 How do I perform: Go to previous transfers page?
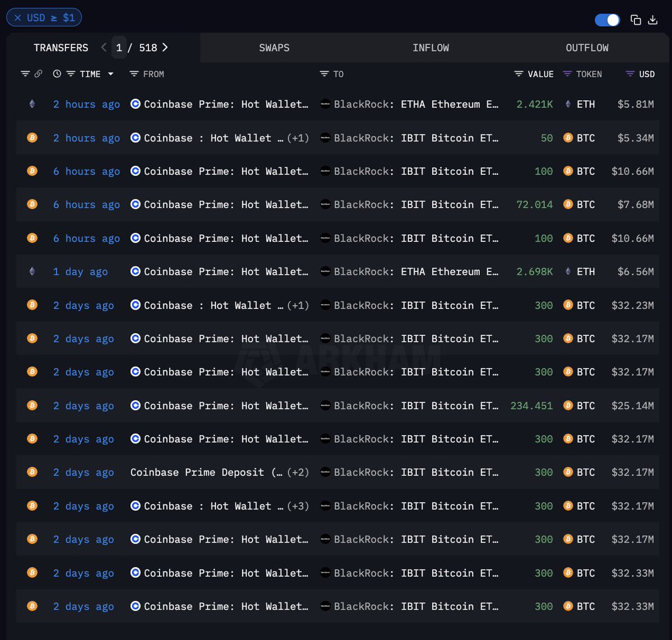104,48
